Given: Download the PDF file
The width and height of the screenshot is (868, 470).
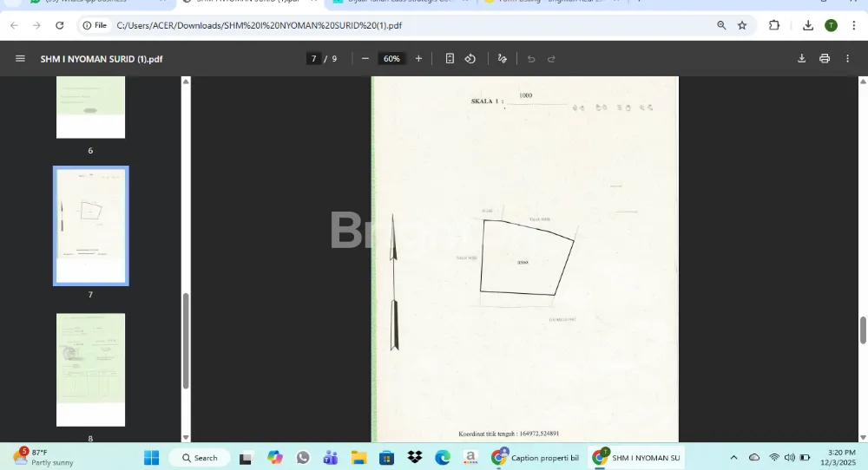Looking at the screenshot, I should pos(801,59).
